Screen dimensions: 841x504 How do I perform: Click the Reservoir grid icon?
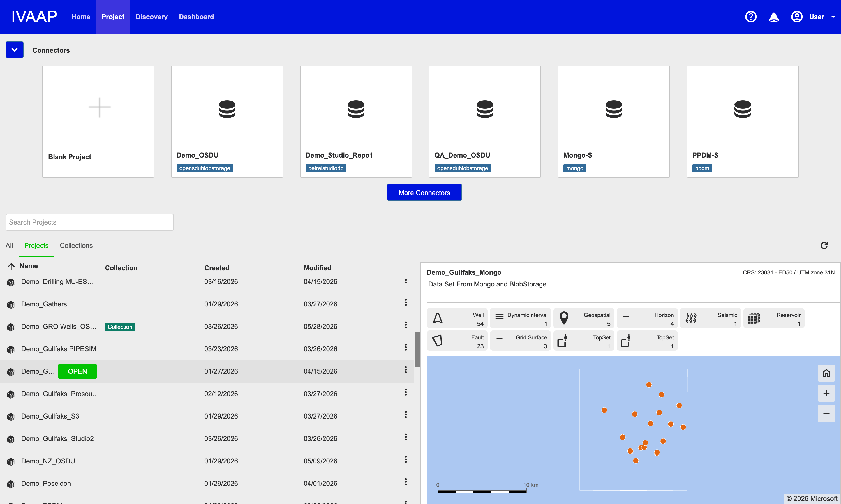click(754, 318)
